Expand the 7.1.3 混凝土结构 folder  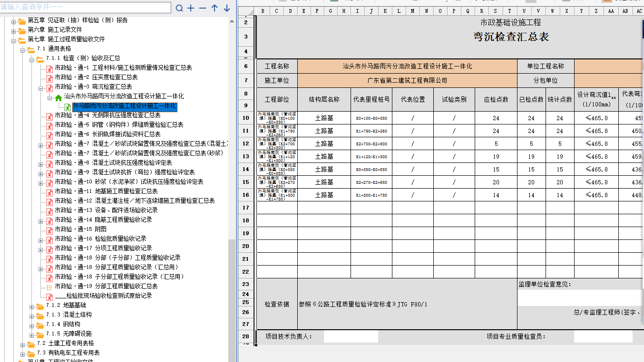click(x=32, y=315)
